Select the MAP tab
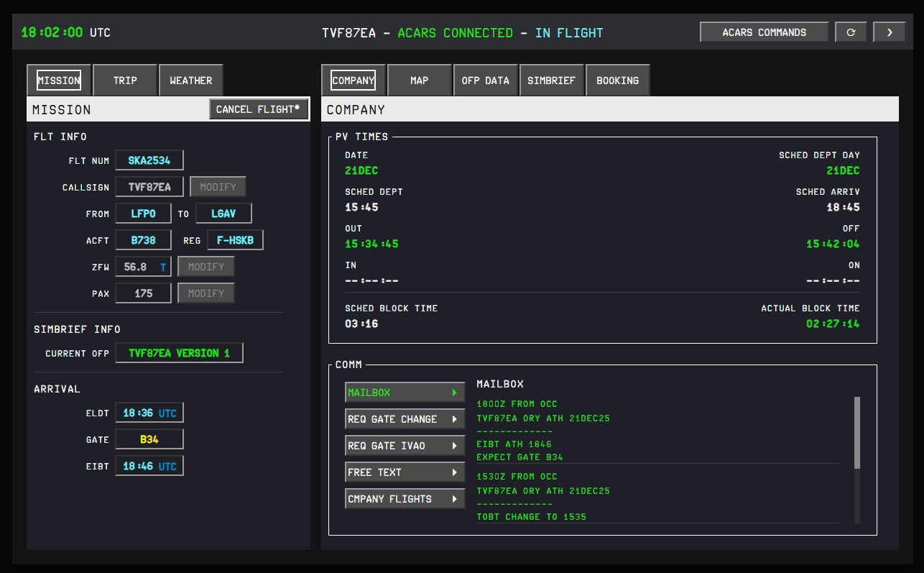Screen dimensions: 924x573 coord(419,81)
